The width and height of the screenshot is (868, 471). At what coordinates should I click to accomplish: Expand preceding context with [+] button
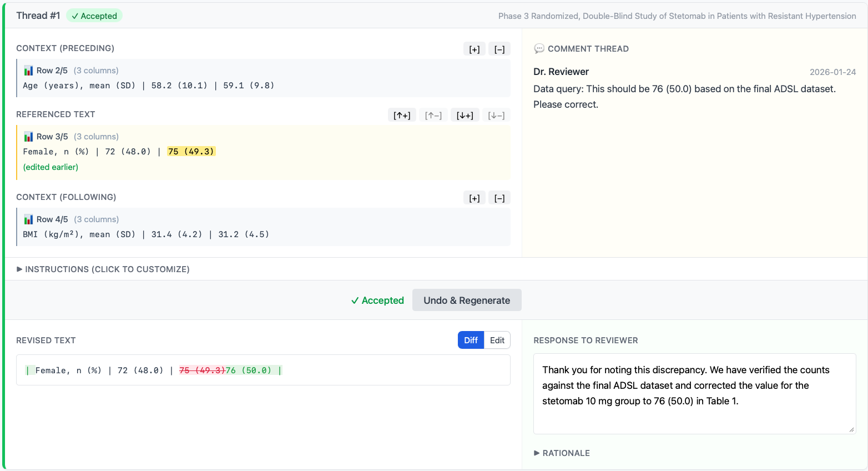pyautogui.click(x=475, y=49)
